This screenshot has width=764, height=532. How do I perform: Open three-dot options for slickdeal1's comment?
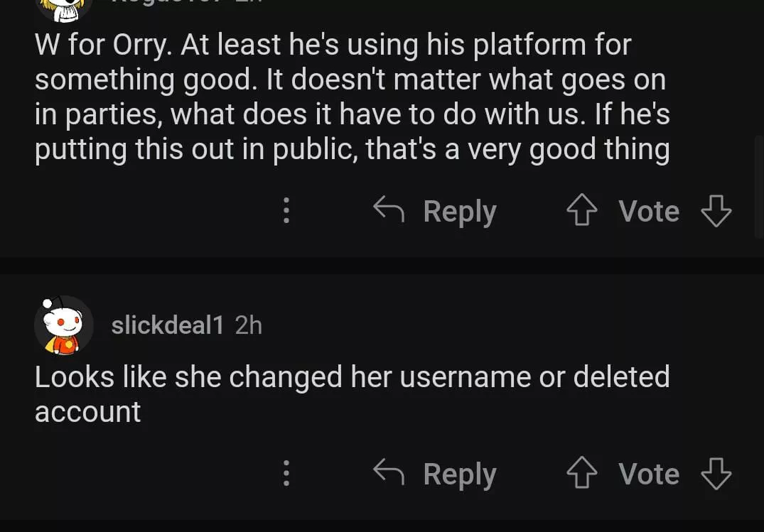point(286,474)
